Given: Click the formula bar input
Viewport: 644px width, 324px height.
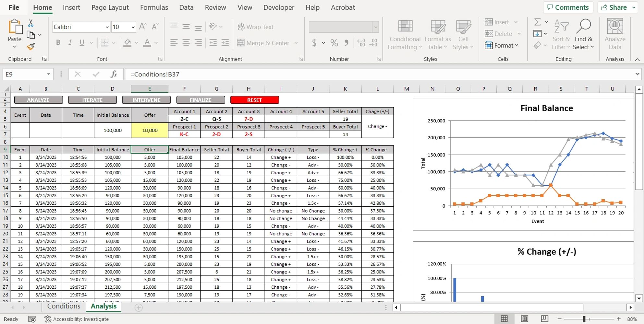Looking at the screenshot, I should (x=380, y=74).
